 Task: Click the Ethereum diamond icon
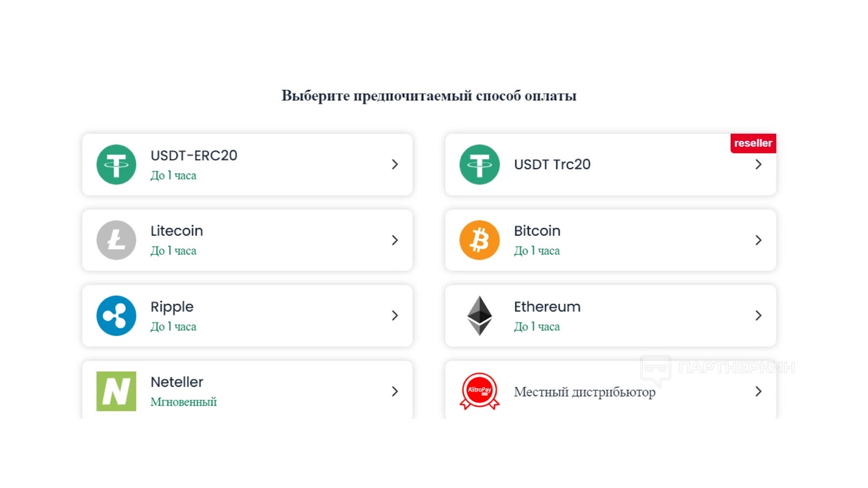click(x=479, y=316)
